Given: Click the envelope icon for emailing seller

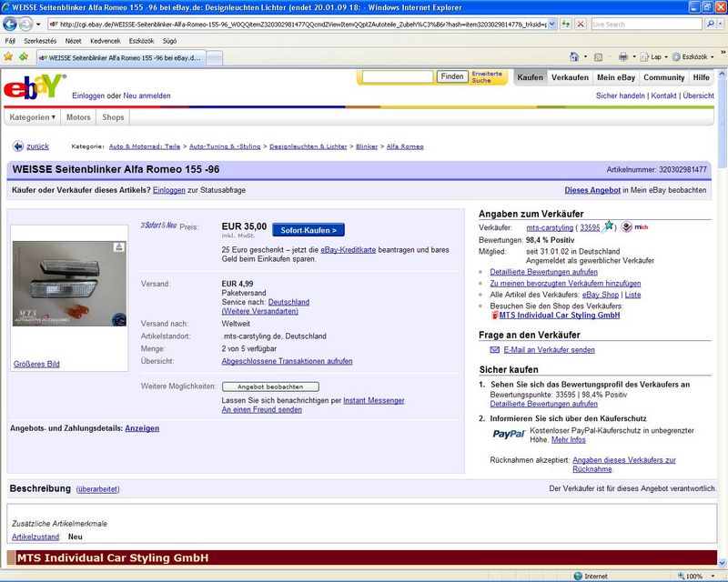Looking at the screenshot, I should (x=495, y=350).
